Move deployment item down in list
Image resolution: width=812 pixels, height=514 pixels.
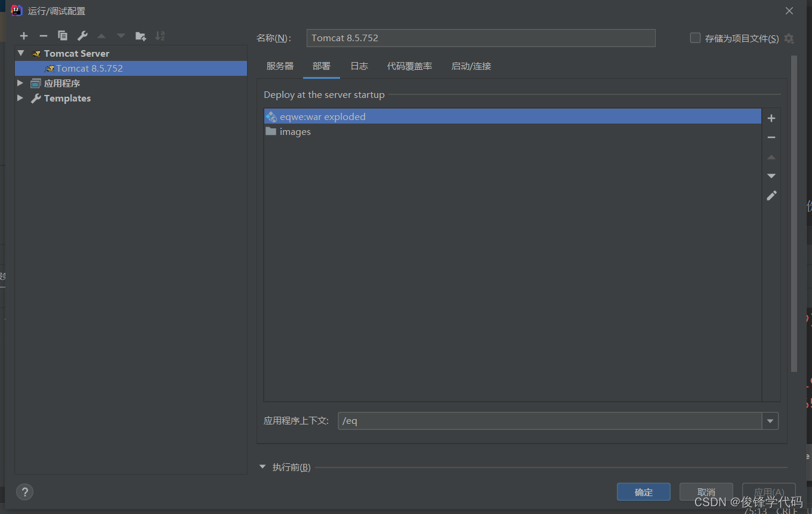(771, 176)
